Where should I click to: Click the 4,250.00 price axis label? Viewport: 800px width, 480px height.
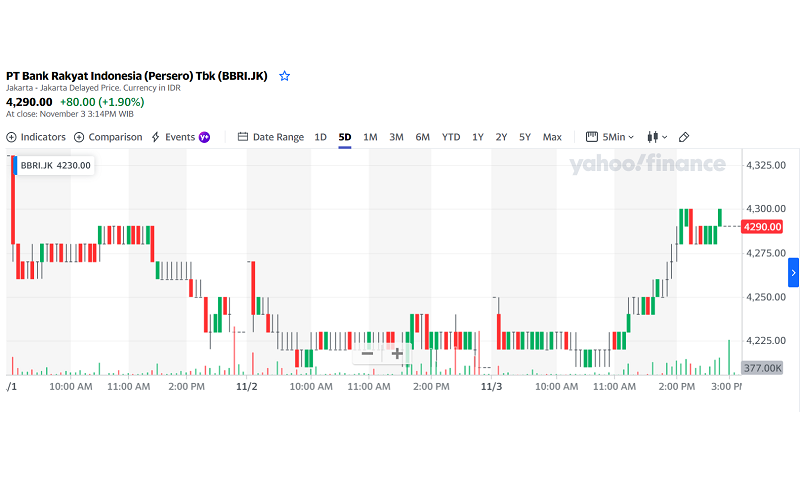(x=766, y=297)
